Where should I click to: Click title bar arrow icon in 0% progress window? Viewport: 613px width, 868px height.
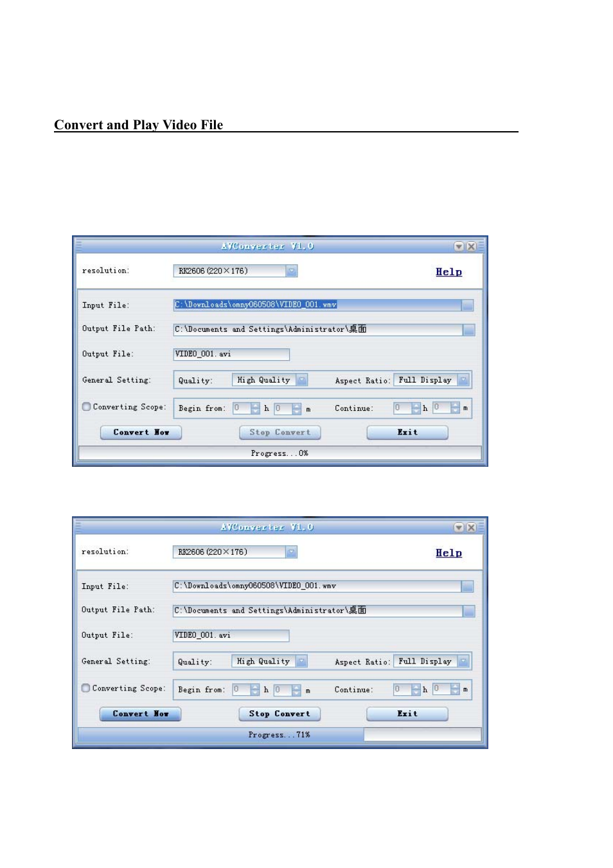coord(459,246)
